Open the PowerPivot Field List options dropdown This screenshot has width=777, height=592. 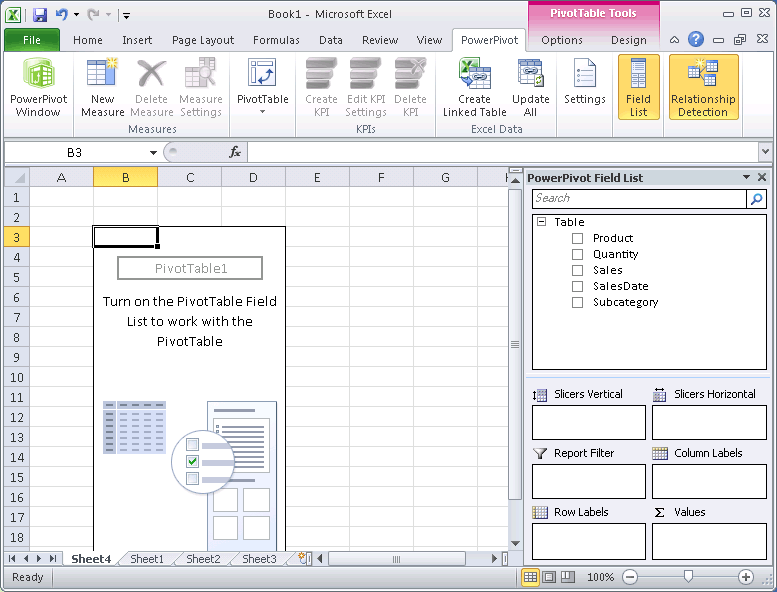[746, 177]
